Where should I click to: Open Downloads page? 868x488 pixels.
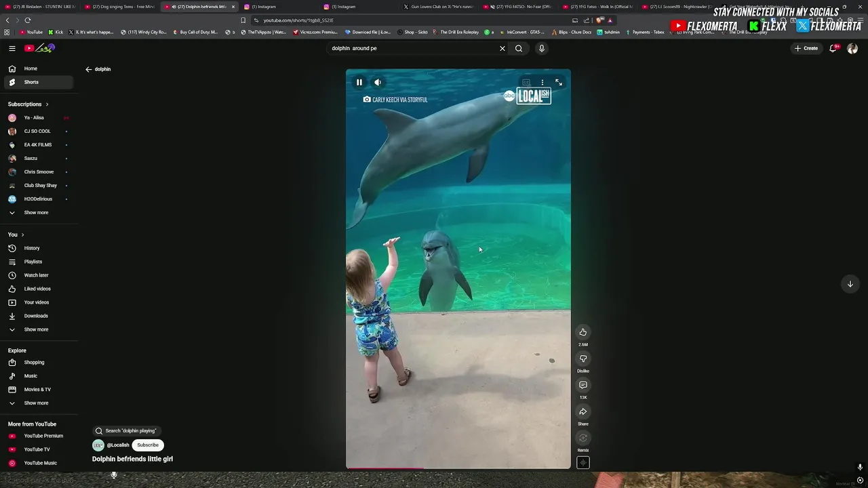pyautogui.click(x=39, y=316)
